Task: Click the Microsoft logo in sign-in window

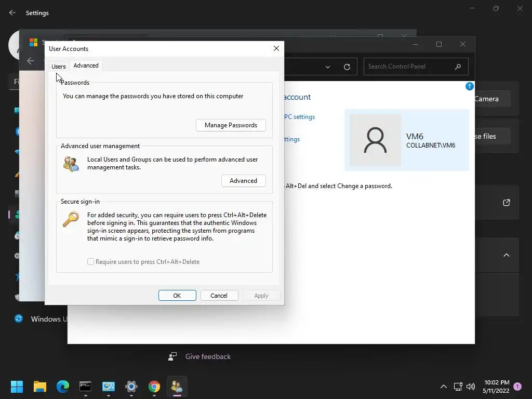Action: (33, 43)
